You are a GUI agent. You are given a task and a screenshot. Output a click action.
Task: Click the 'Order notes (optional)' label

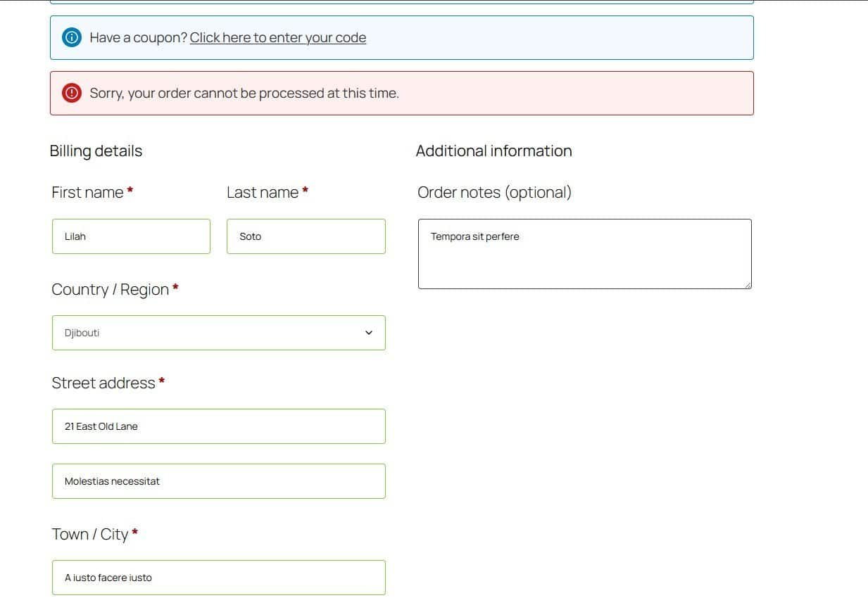tap(494, 192)
